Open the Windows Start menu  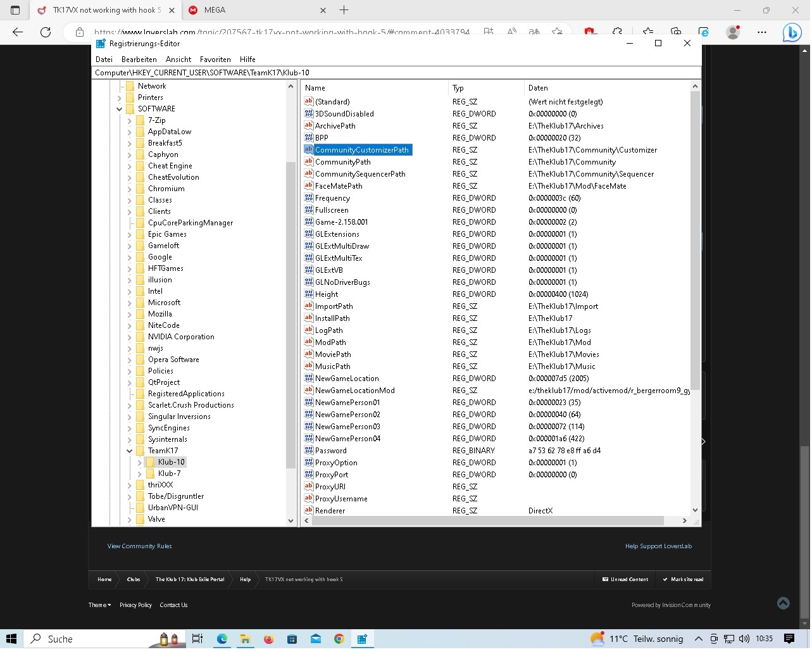(11, 639)
